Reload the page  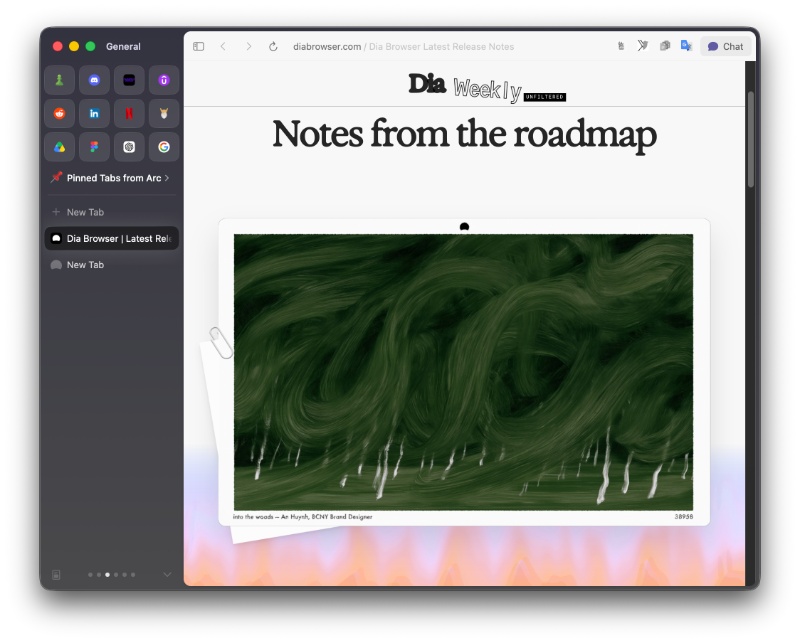pyautogui.click(x=273, y=46)
